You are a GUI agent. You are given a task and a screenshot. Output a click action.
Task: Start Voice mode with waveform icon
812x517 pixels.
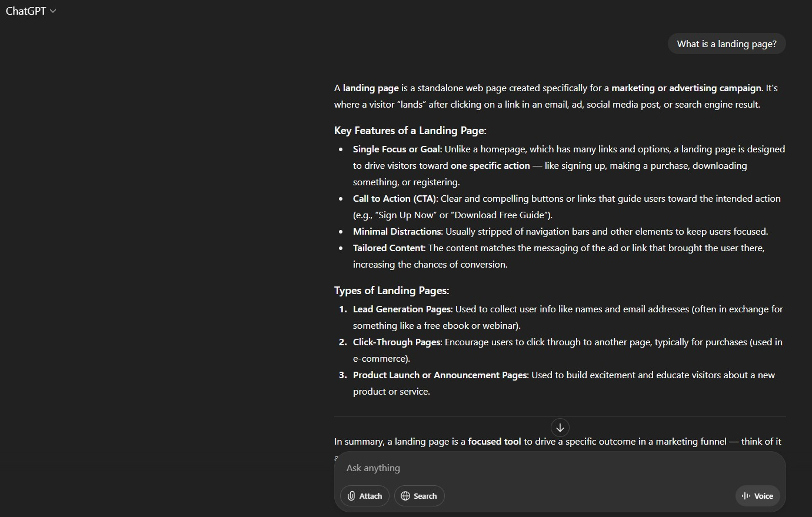pos(757,496)
